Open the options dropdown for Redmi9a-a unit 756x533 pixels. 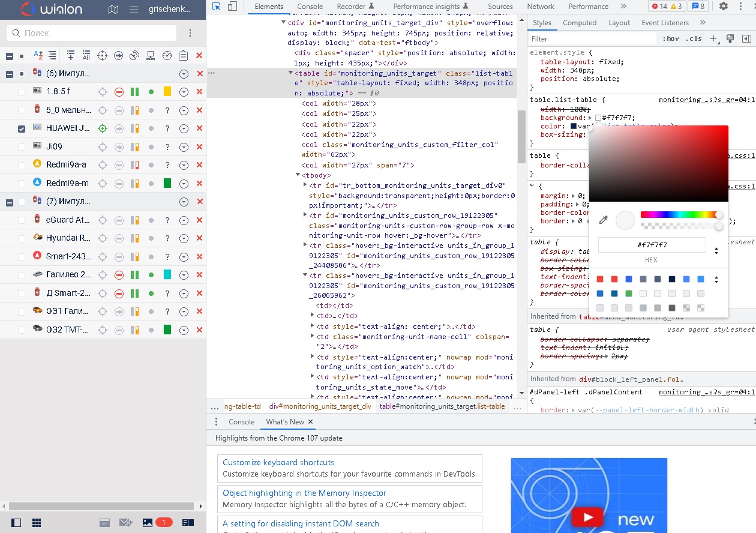[x=184, y=165]
